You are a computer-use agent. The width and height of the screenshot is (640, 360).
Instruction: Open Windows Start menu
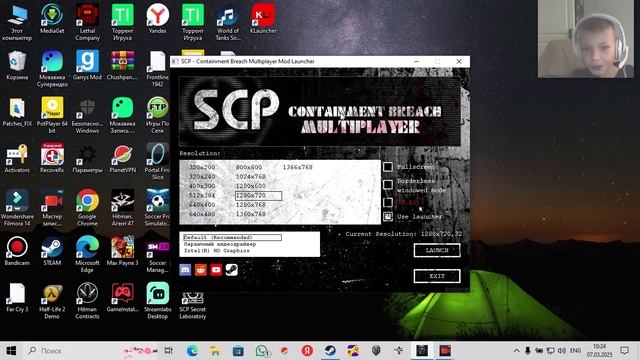[11, 350]
